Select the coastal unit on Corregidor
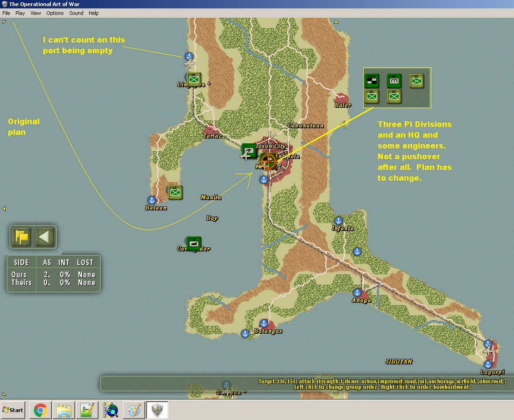This screenshot has height=420, width=514. [x=193, y=244]
